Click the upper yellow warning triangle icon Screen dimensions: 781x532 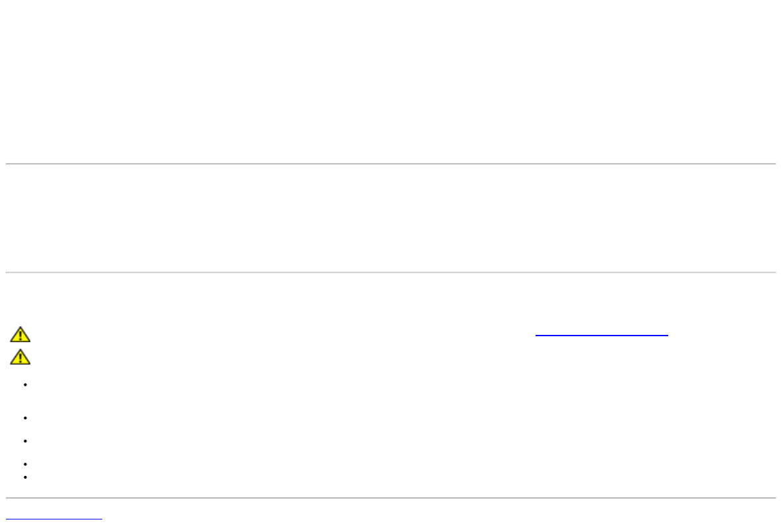20,336
